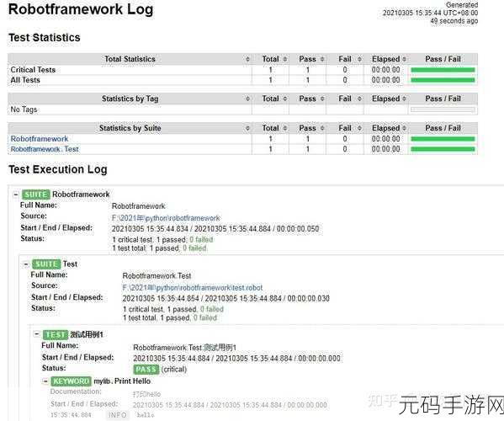Click the Robotframework Log page title
This screenshot has height=421, width=504.
[81, 9]
